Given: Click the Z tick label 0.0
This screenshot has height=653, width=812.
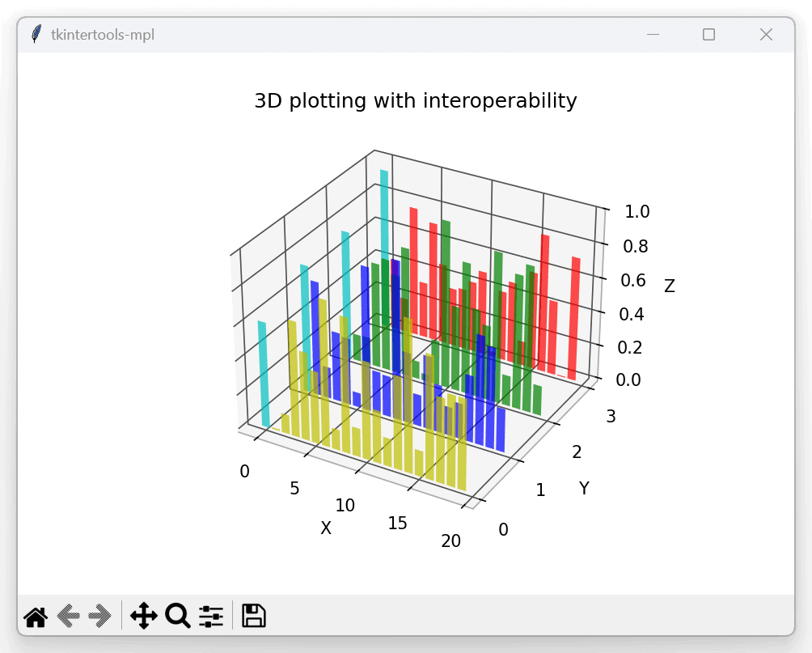Looking at the screenshot, I should coord(628,380).
